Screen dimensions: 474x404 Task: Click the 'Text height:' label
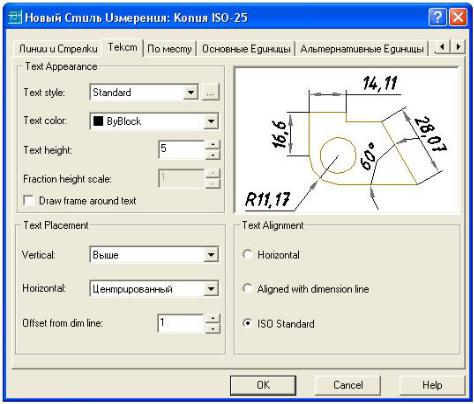(x=48, y=150)
